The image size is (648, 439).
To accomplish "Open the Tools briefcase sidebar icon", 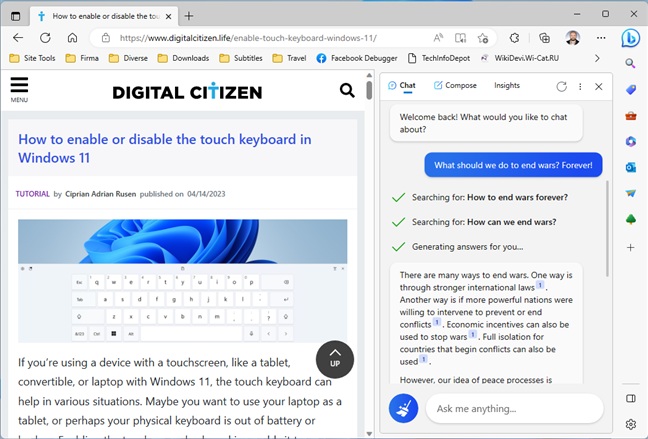I will pos(631,116).
